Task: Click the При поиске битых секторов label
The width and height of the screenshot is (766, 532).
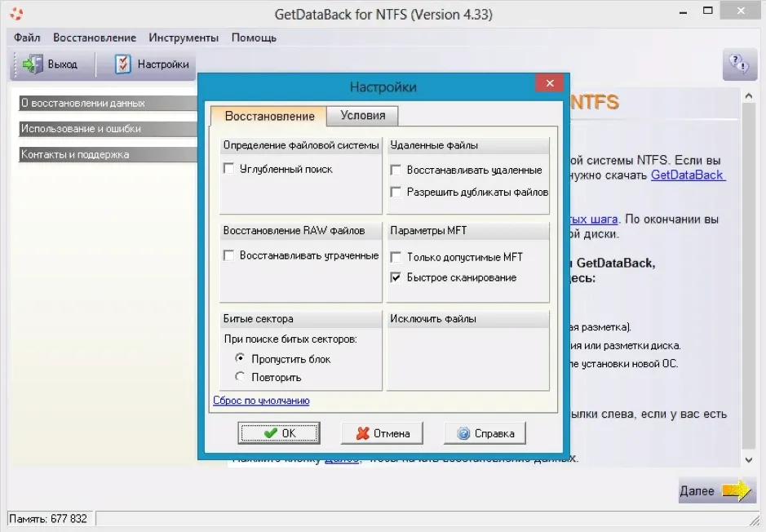Action: (290, 339)
